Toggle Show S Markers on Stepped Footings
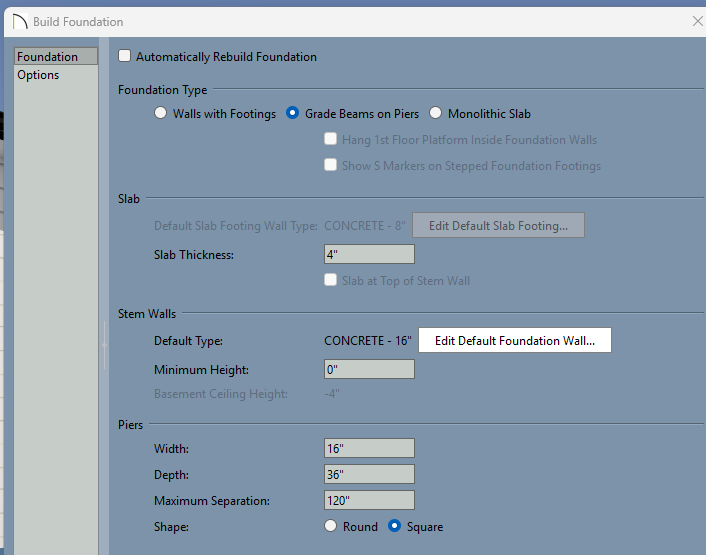This screenshot has height=555, width=706. tap(331, 166)
